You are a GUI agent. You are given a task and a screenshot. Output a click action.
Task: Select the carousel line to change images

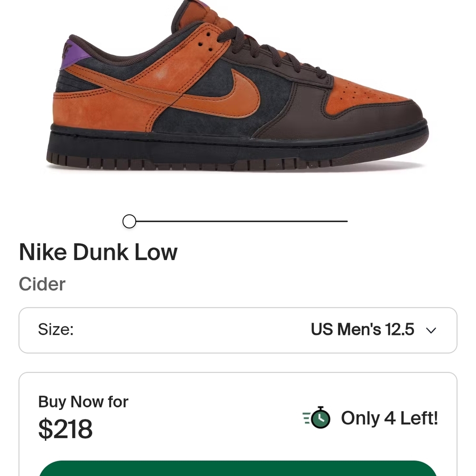pyautogui.click(x=238, y=221)
